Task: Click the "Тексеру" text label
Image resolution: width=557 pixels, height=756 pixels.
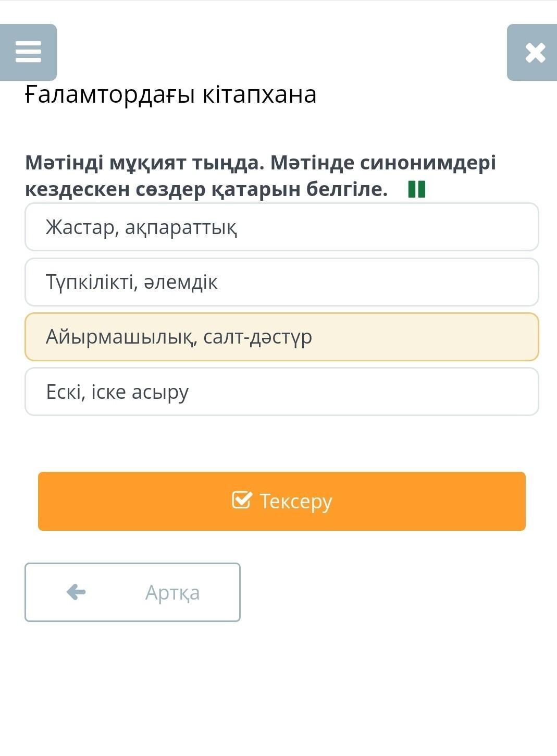Action: click(x=295, y=501)
